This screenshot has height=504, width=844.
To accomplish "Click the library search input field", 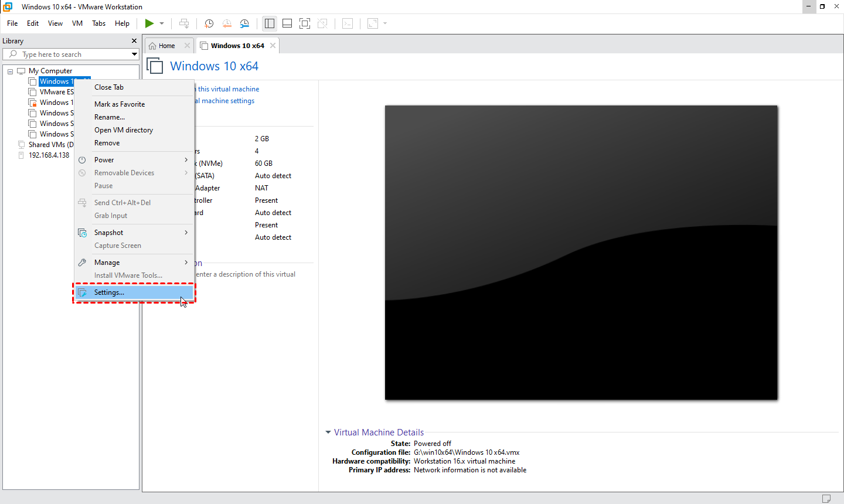I will (x=70, y=55).
